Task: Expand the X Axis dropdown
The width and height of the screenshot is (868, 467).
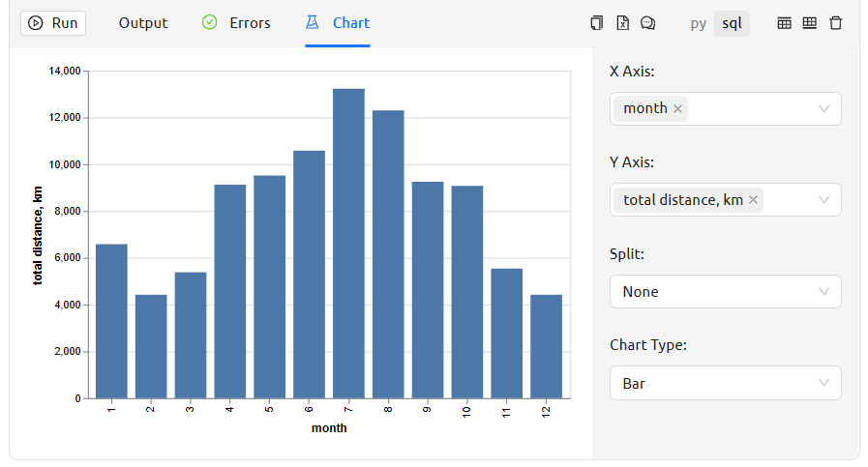Action: pos(823,109)
